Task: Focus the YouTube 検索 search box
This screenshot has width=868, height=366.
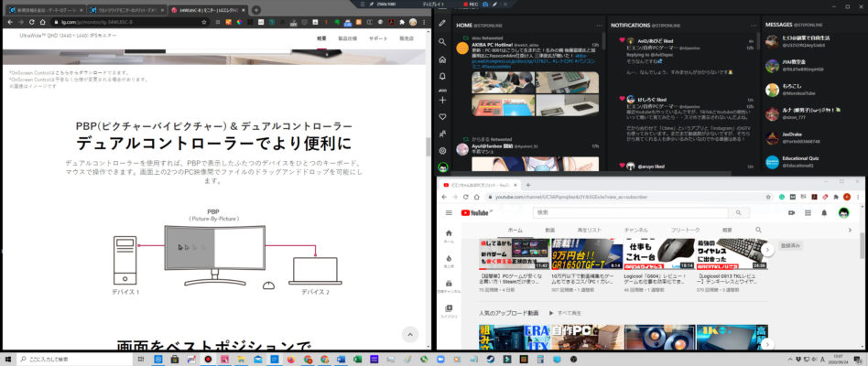Action: click(630, 212)
